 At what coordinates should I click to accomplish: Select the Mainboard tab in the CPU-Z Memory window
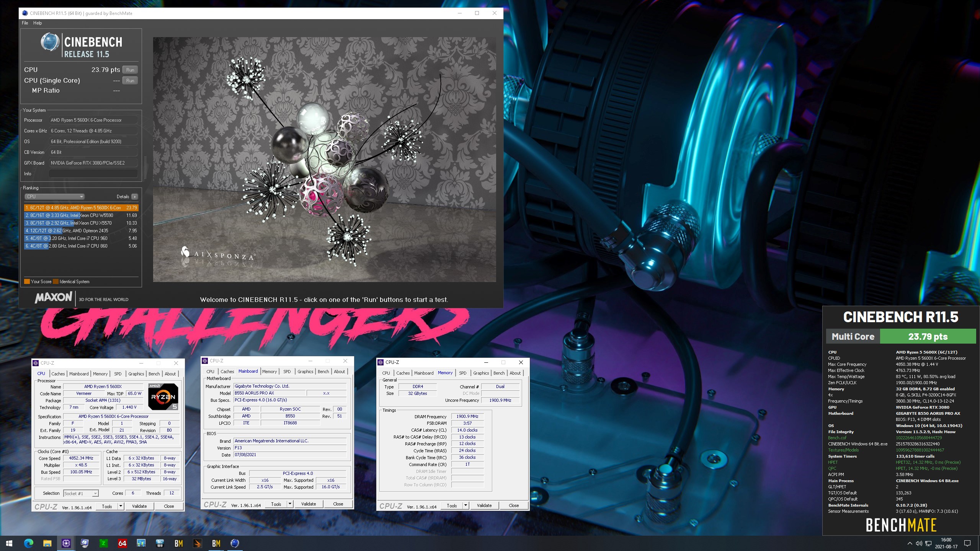pyautogui.click(x=424, y=373)
